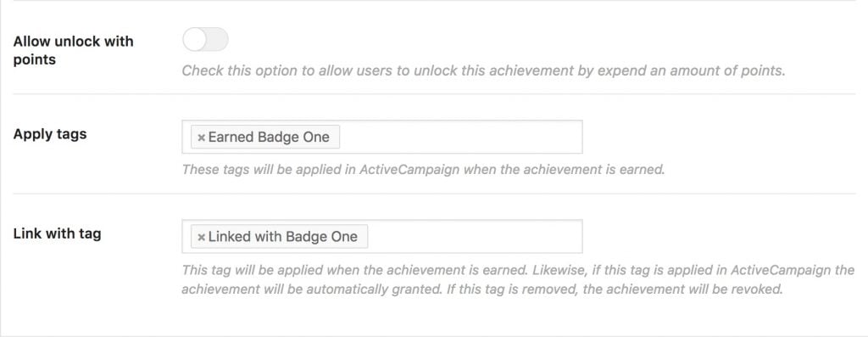Remove the Linked with Badge One tag
Image resolution: width=868 pixels, height=337 pixels.
(202, 237)
